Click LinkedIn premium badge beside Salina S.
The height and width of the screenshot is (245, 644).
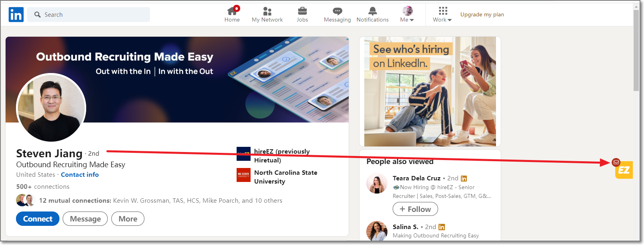[x=442, y=227]
